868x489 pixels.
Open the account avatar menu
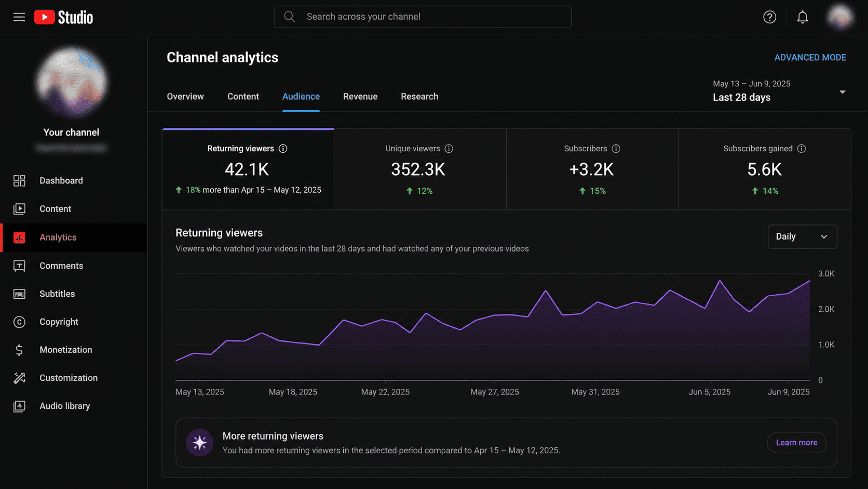pyautogui.click(x=840, y=17)
